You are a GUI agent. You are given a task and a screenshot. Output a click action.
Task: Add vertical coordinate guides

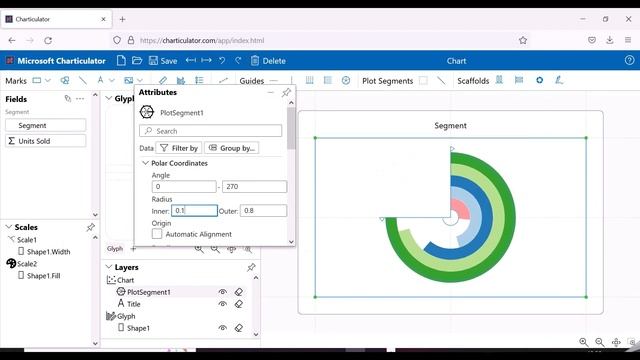coord(309,80)
